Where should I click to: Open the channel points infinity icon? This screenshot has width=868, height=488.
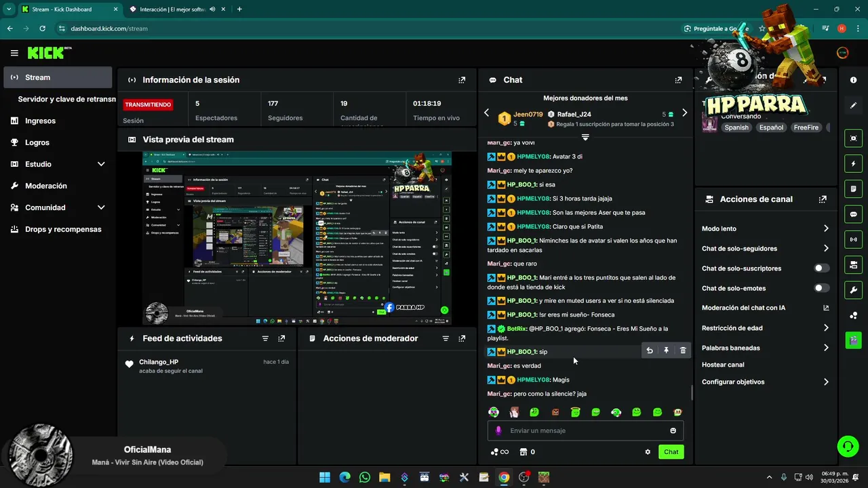point(500,452)
